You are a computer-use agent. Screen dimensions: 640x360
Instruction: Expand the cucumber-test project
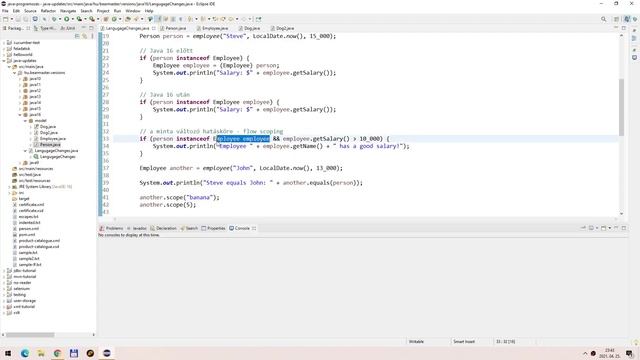[4, 42]
